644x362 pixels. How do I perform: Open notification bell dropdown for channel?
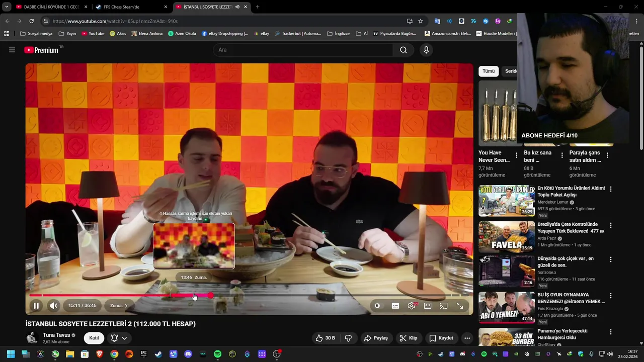click(x=119, y=338)
